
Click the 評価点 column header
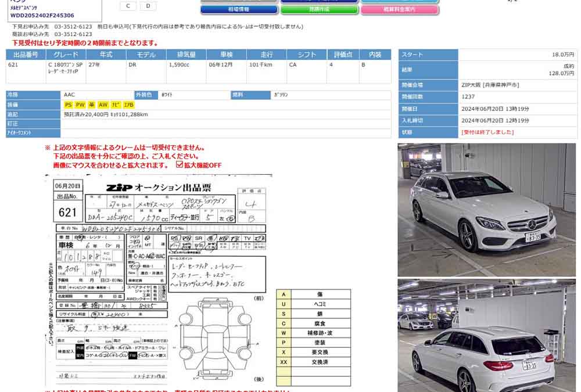(343, 55)
